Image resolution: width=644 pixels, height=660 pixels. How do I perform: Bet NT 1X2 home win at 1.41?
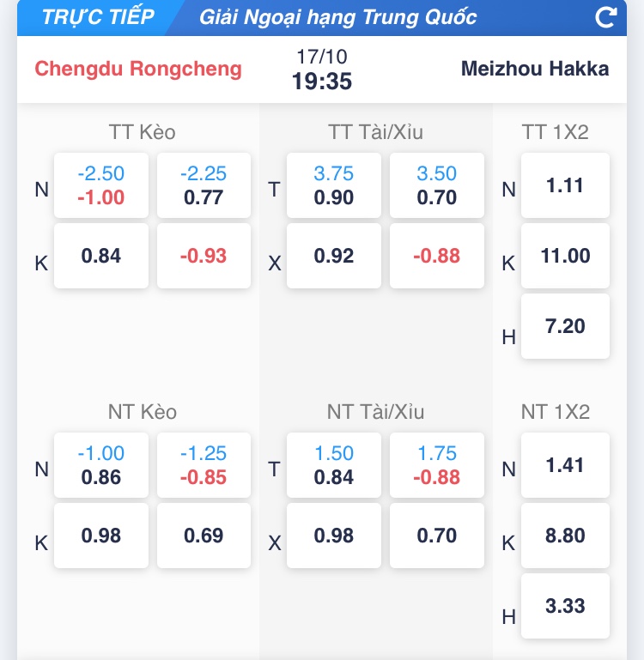(565, 465)
